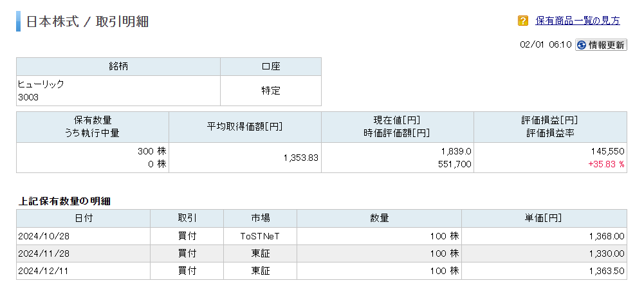Click the current price value 1,839.0
This screenshot has height=285, width=644.
pyautogui.click(x=456, y=151)
